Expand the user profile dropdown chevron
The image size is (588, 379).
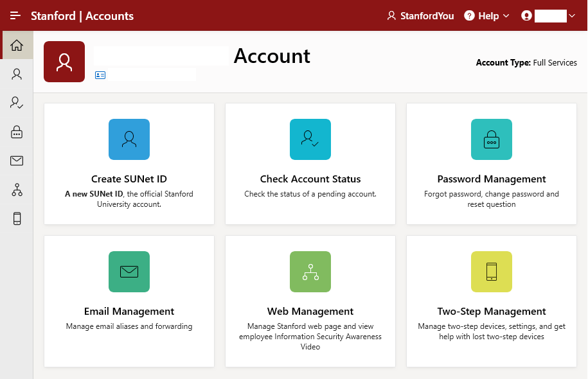(572, 16)
